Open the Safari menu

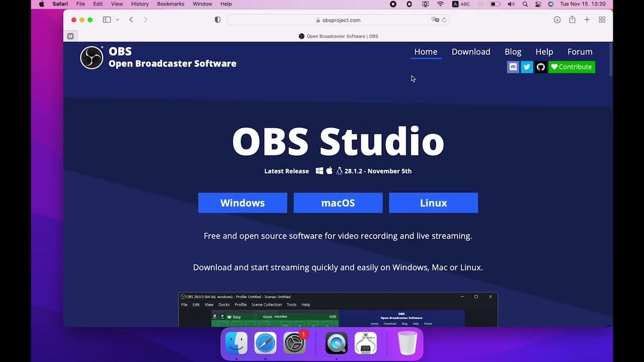tap(60, 4)
